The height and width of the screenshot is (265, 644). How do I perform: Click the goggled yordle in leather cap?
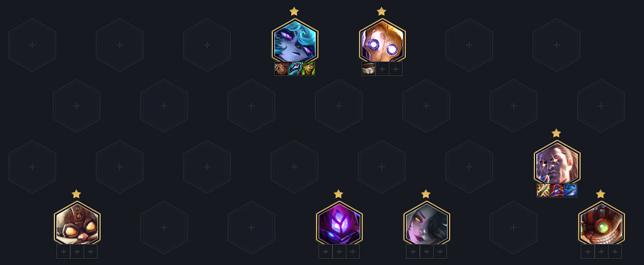click(77, 223)
